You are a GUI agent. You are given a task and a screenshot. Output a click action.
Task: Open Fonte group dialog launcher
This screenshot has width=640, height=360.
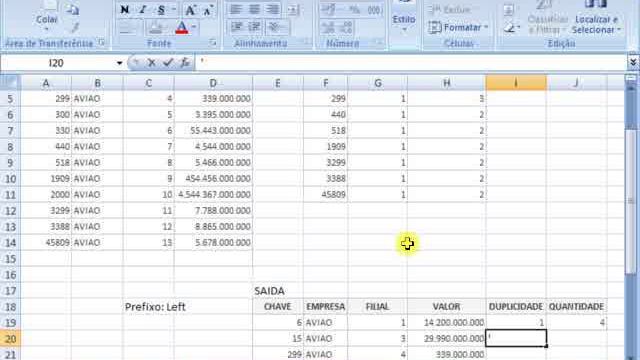pyautogui.click(x=213, y=42)
